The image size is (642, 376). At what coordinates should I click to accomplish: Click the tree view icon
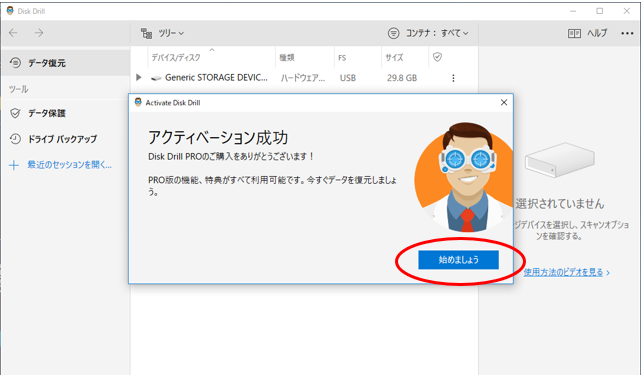tap(146, 33)
